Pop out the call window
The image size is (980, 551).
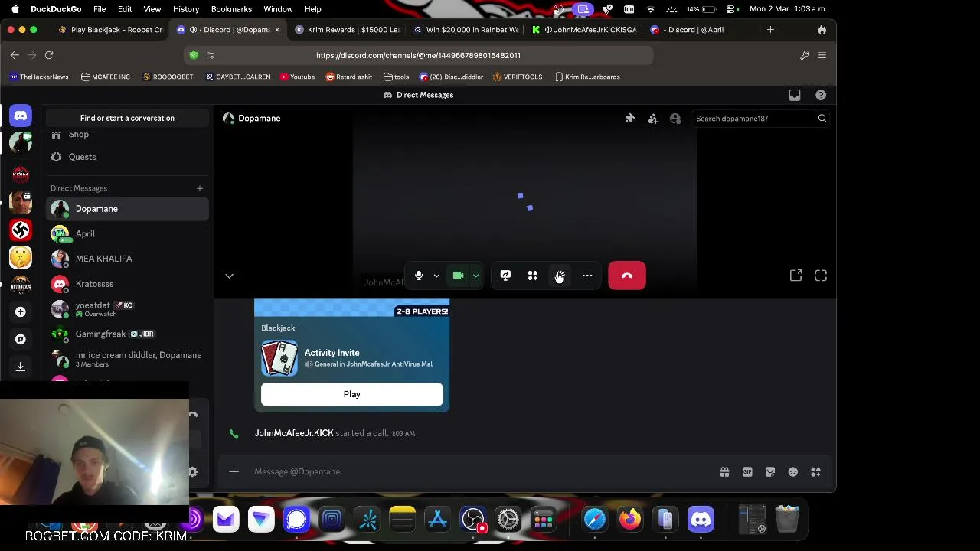(796, 275)
